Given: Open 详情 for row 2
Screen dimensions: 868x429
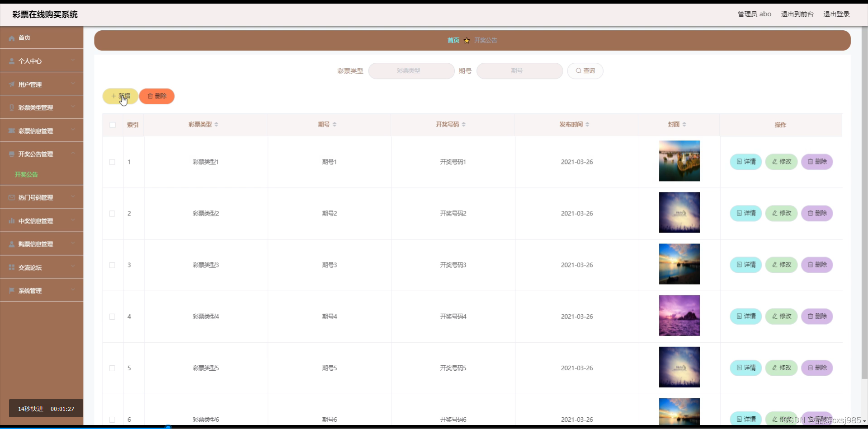Looking at the screenshot, I should pos(746,213).
